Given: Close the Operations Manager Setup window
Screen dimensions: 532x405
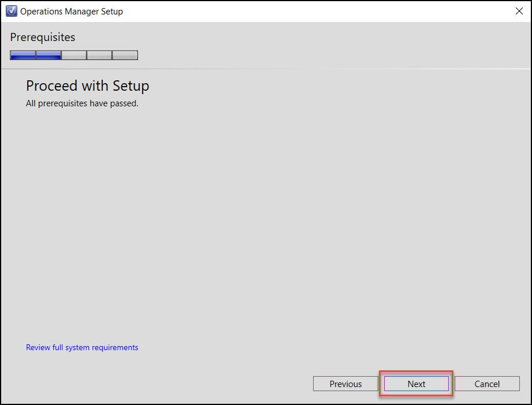Looking at the screenshot, I should [519, 11].
